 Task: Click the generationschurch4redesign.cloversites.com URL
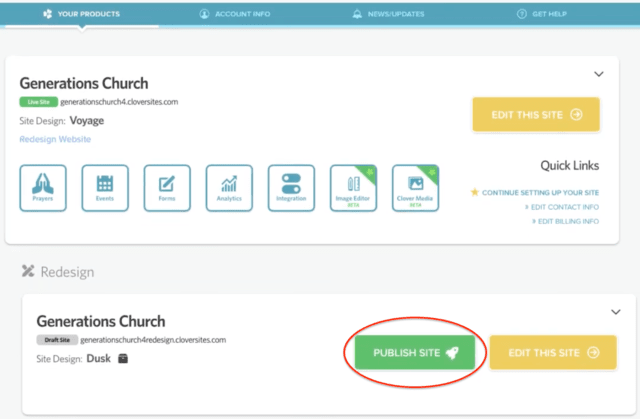pos(153,340)
